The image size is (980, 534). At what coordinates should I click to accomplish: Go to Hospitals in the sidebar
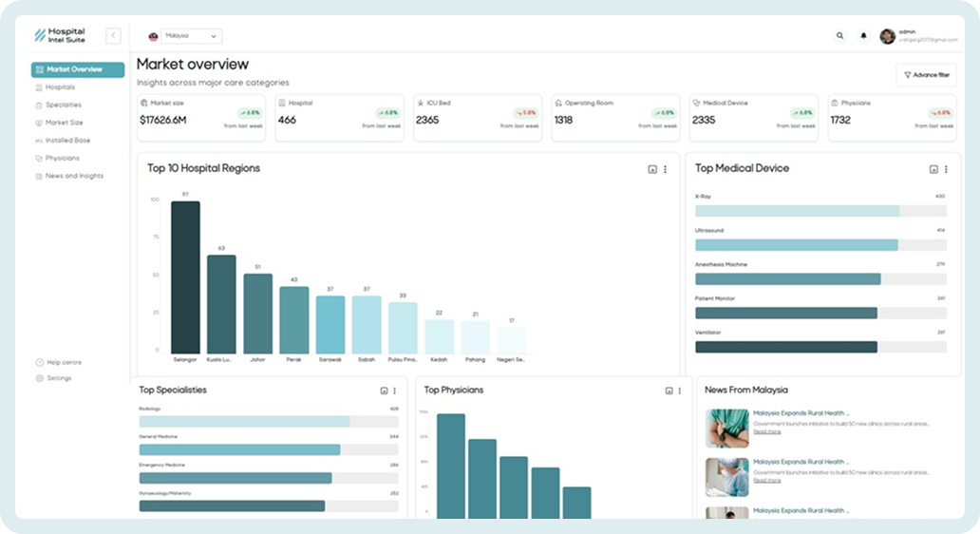click(60, 87)
